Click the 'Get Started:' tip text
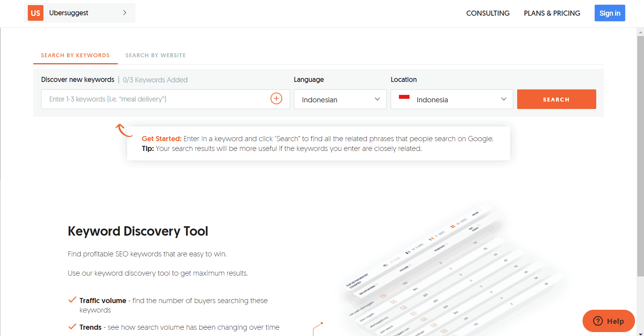The image size is (644, 336). (x=161, y=139)
